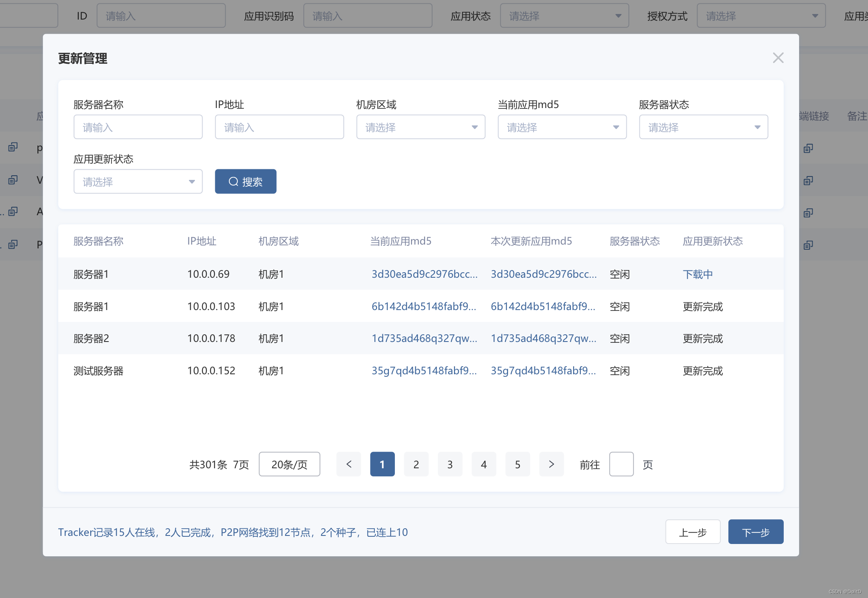Click the 下一步 button

(x=755, y=532)
